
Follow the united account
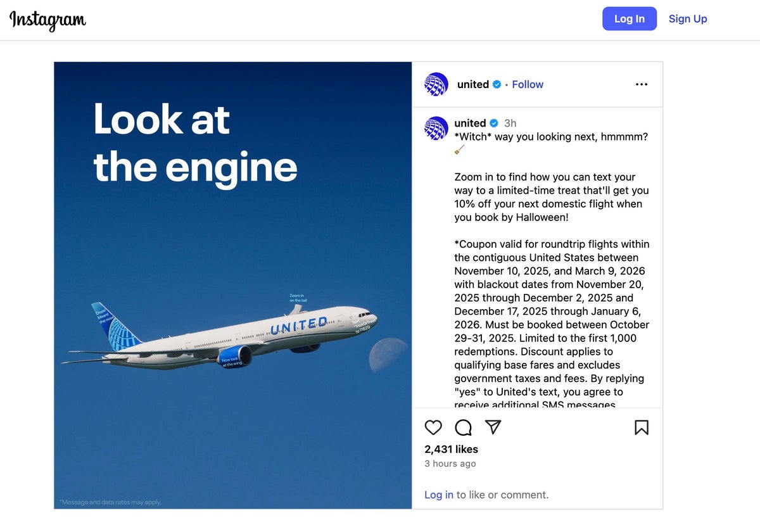(528, 84)
